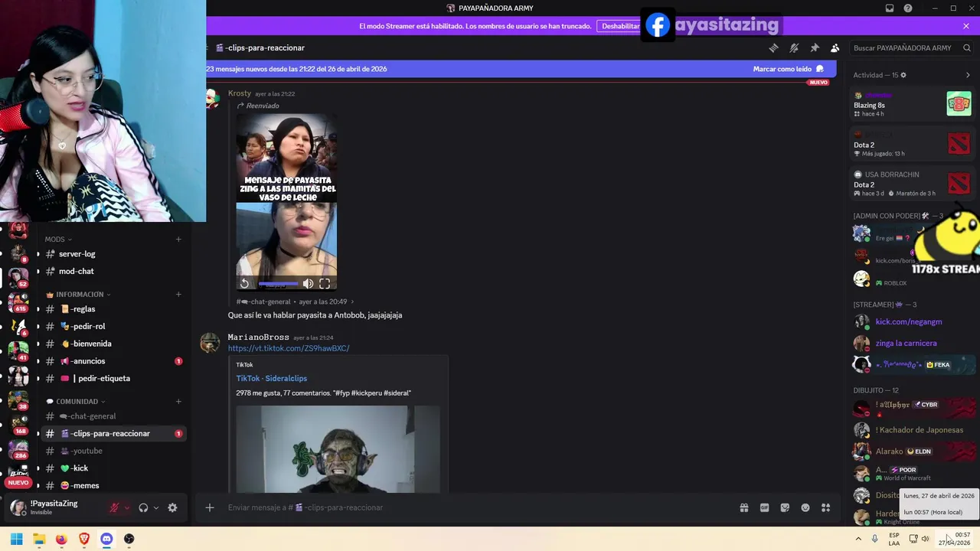Open the GIF picker
Viewport: 980px width, 551px height.
click(764, 507)
